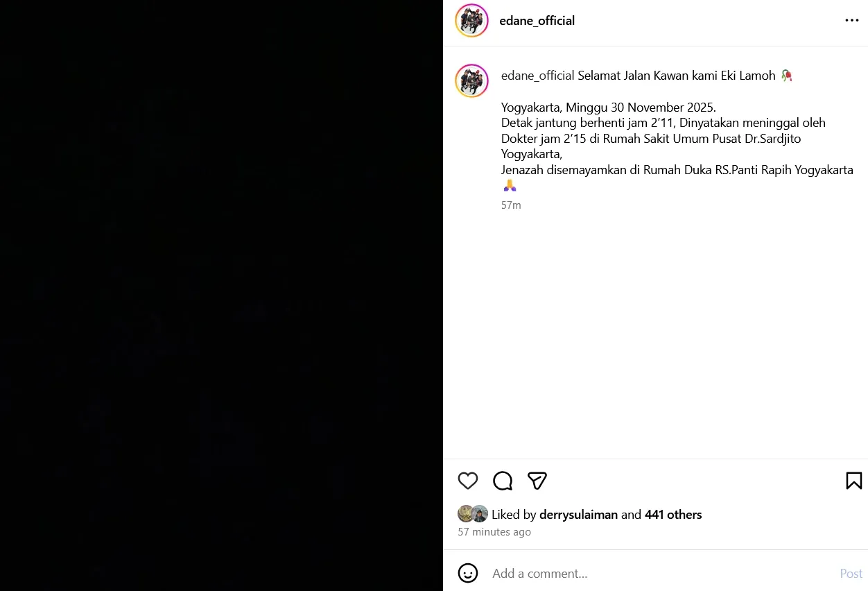The image size is (868, 591).
Task: Click the edane_official avatar in the header
Action: tap(471, 21)
